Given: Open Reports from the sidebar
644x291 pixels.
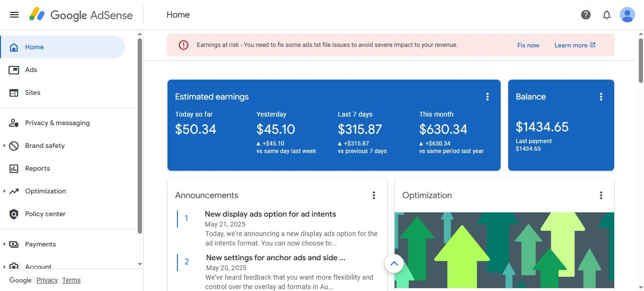Looking at the screenshot, I should (x=37, y=168).
